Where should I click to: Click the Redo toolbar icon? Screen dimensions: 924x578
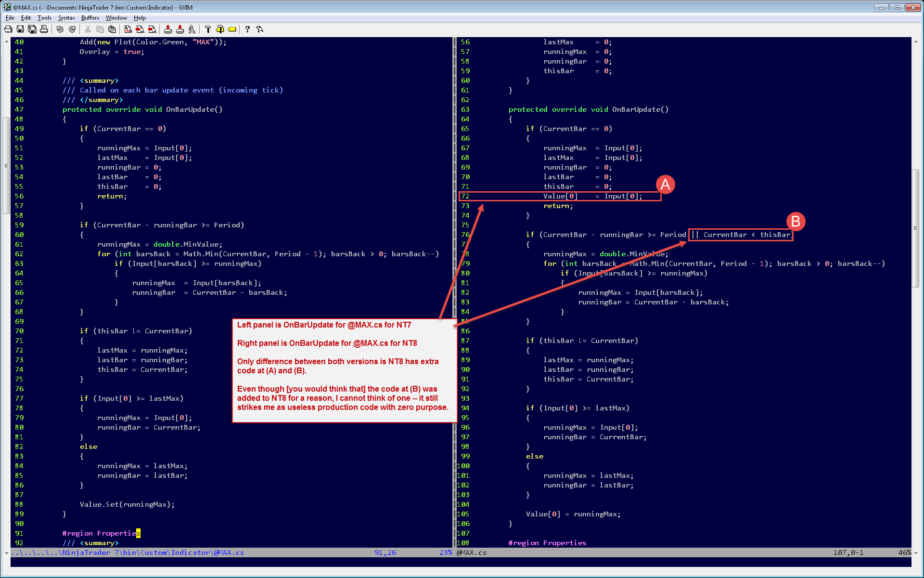72,29
